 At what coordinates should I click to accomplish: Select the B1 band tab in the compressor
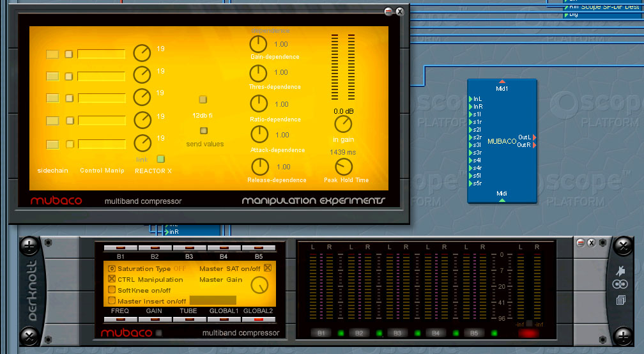tap(120, 248)
